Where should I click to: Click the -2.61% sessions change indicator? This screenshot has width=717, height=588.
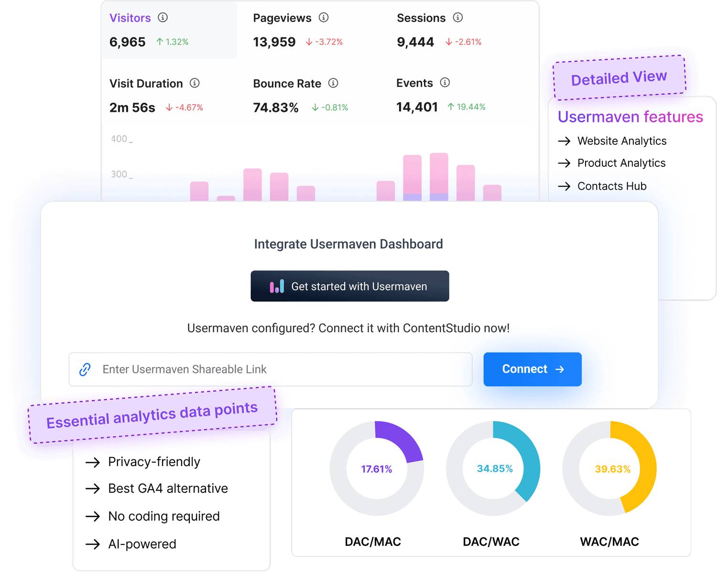[464, 42]
